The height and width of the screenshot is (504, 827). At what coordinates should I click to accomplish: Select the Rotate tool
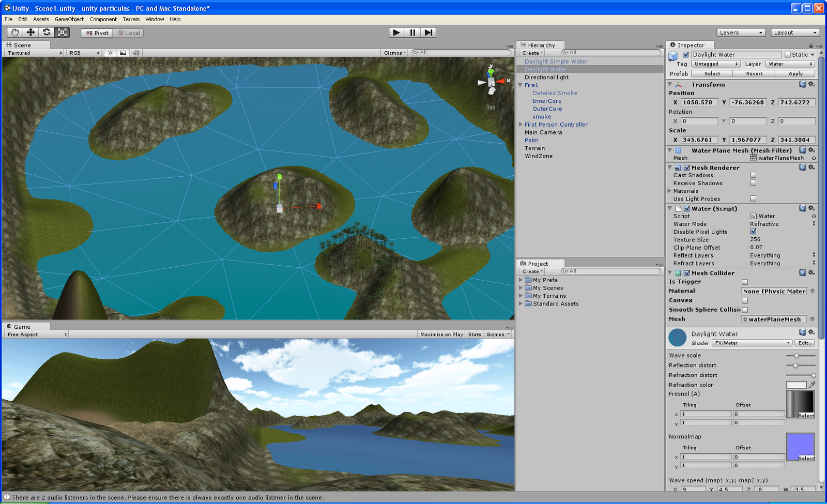pyautogui.click(x=47, y=32)
